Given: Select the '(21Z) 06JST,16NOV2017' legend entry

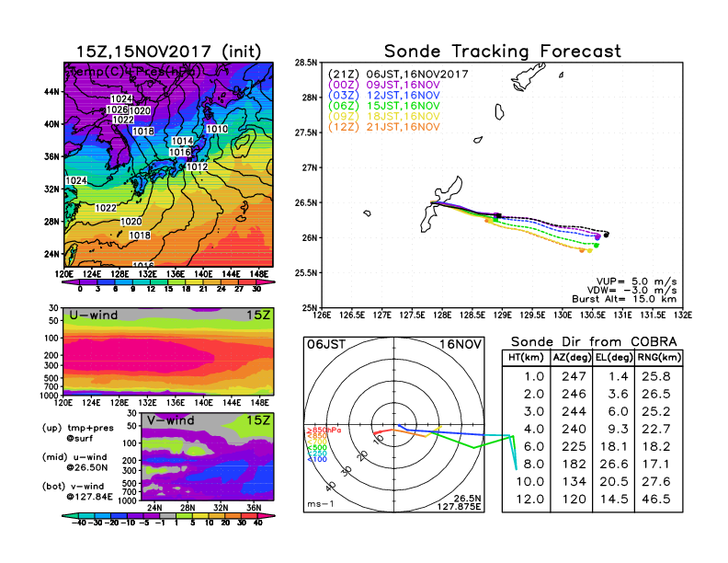Looking at the screenshot, I should (398, 75).
